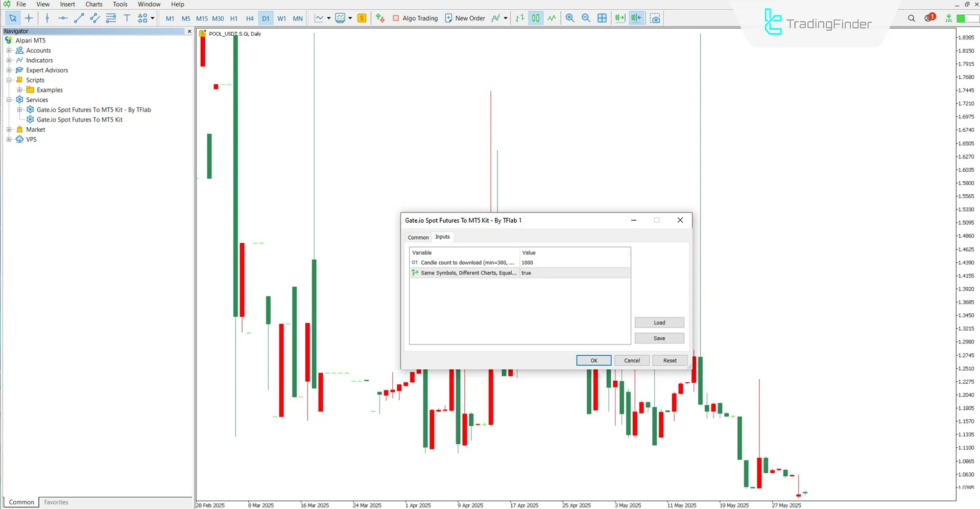Screen dimensions: 980x509
Task: Select the Trendline drawing tool
Action: [x=79, y=18]
